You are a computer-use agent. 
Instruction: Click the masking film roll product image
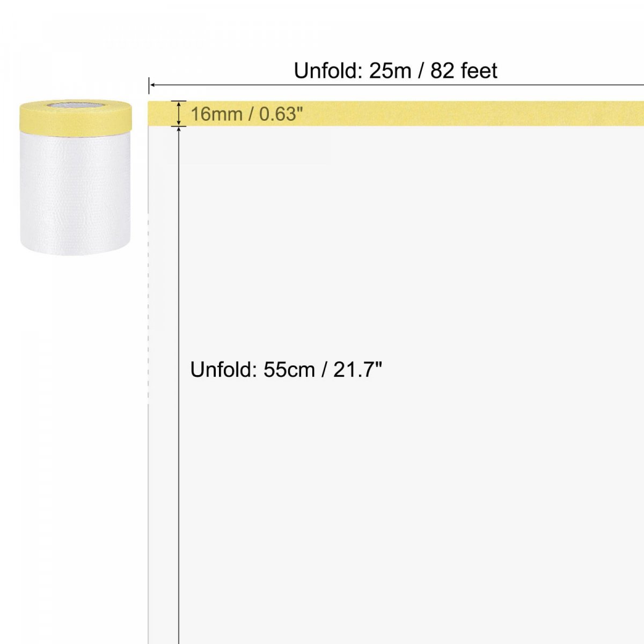pos(76,177)
